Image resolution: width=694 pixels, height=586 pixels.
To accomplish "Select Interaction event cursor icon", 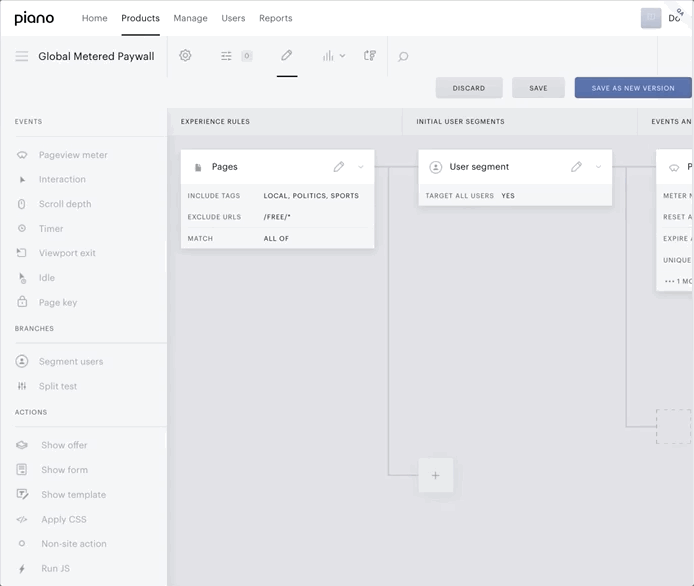I will (22, 180).
